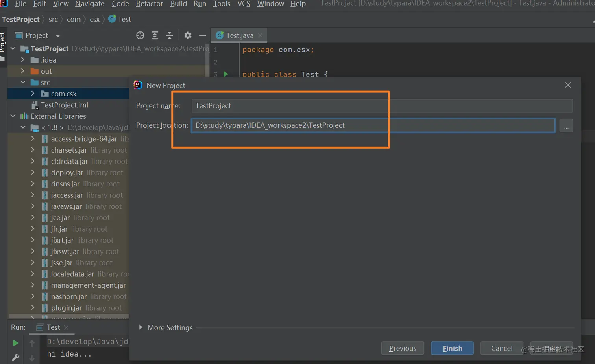Click the green run gutter arrow
Viewport: 595px width, 364px height.
point(226,74)
